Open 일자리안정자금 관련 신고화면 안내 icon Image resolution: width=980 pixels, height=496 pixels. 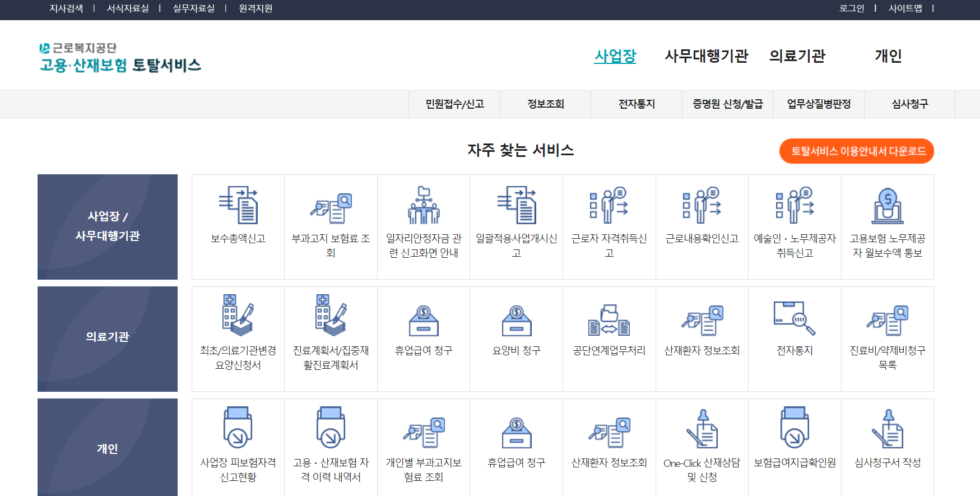pos(424,205)
